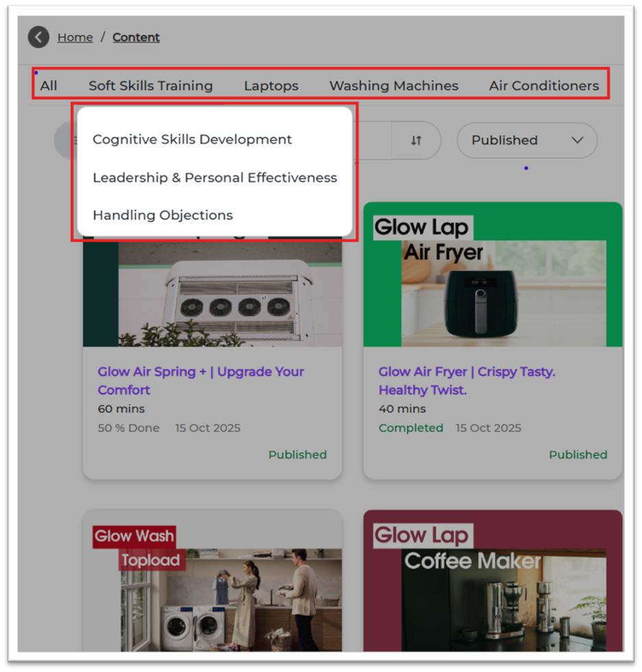Open the Soft Skills Training tab
The width and height of the screenshot is (642, 672).
click(151, 86)
